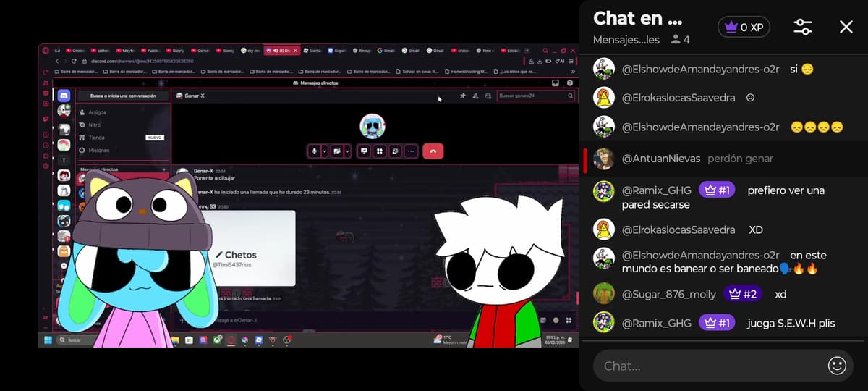Switch to the 'my m...' browser tab

coord(251,51)
